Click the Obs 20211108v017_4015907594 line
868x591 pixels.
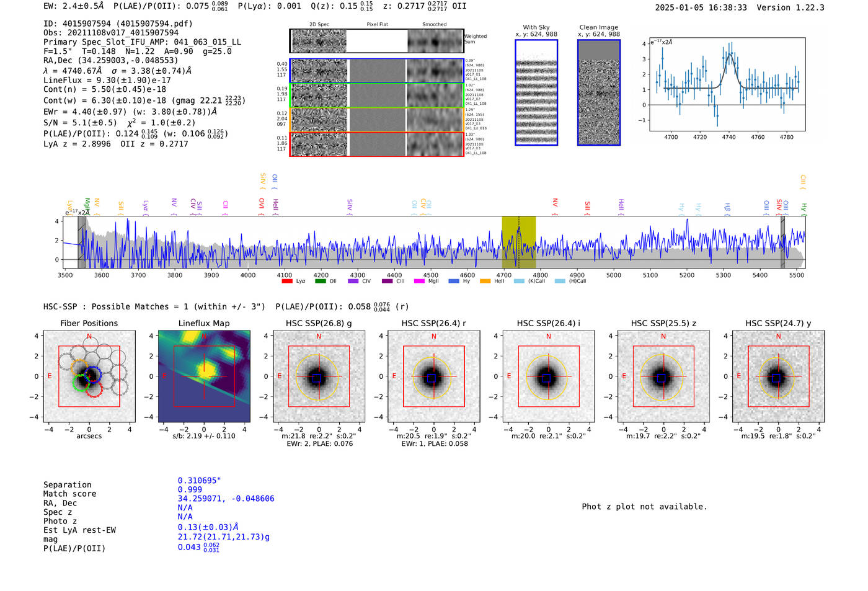tap(111, 33)
